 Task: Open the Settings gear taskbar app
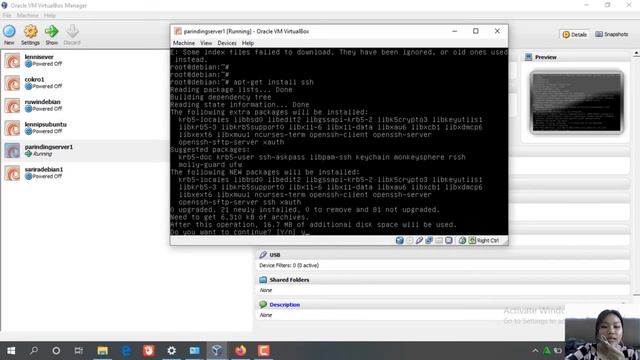coord(171,351)
